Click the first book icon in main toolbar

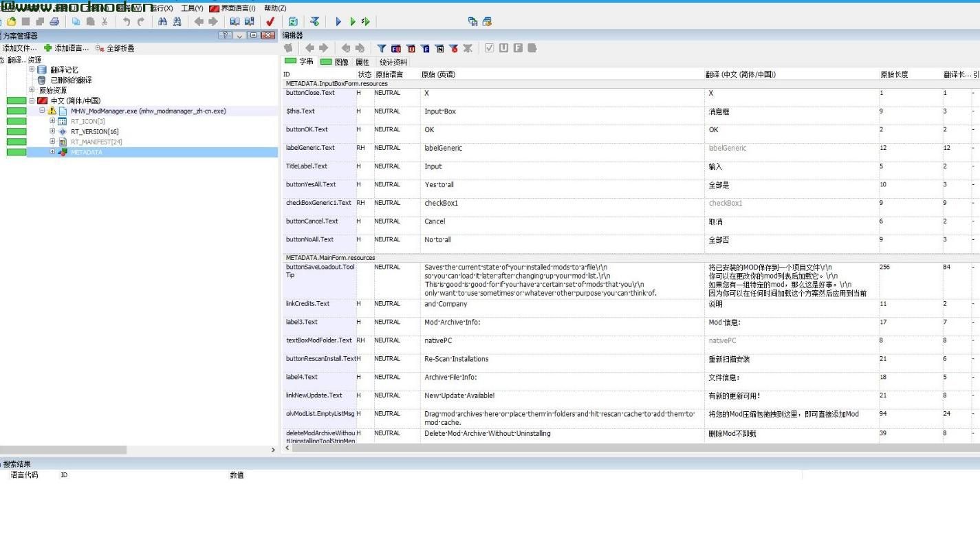[235, 21]
